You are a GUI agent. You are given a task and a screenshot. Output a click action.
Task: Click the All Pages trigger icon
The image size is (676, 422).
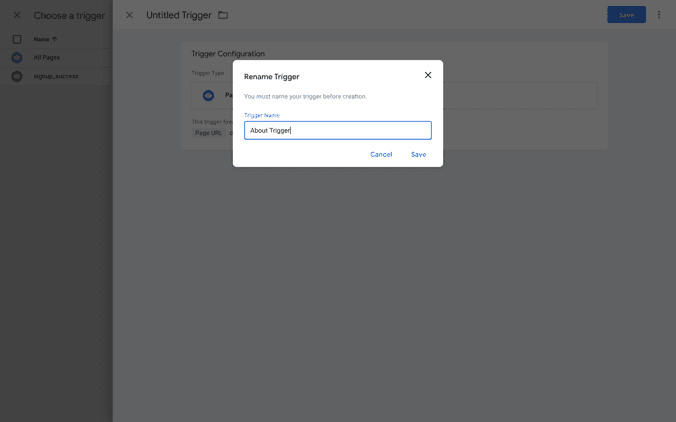coord(17,58)
